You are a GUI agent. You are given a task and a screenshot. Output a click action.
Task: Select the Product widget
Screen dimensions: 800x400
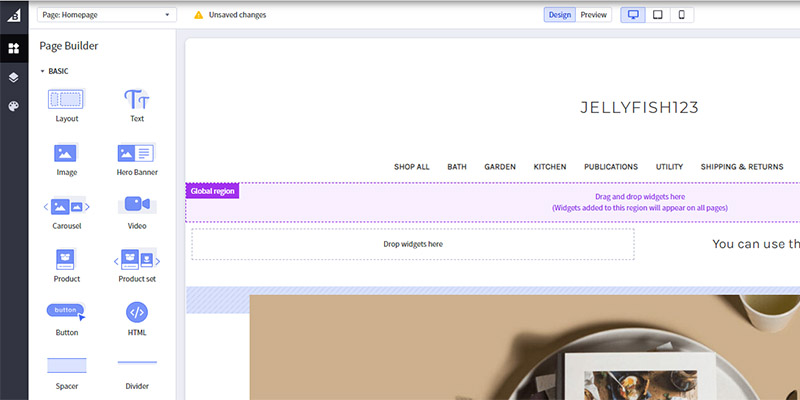67,266
